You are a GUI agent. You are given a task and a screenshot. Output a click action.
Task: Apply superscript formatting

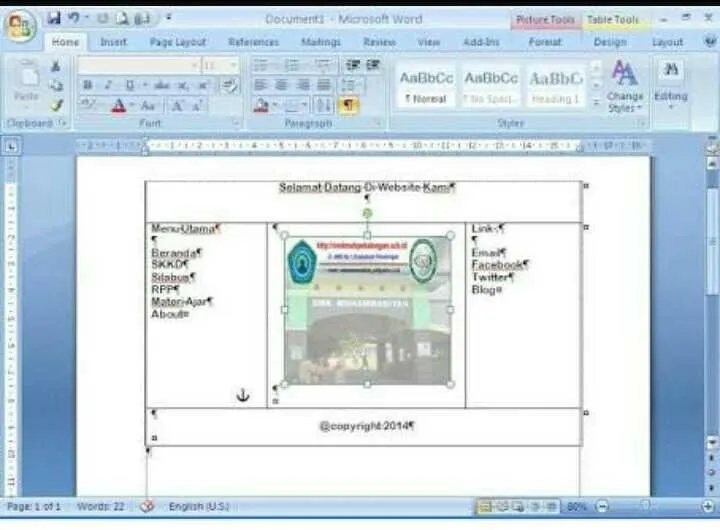(x=202, y=85)
